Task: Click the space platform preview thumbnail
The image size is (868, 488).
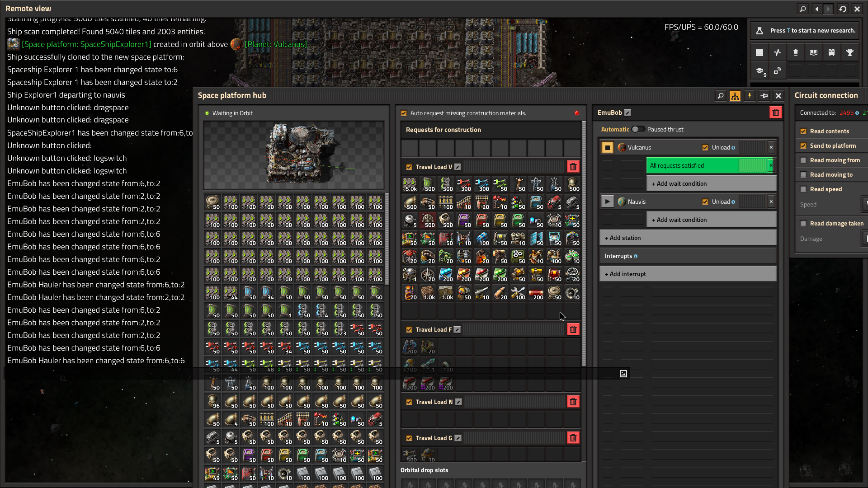Action: pos(294,155)
